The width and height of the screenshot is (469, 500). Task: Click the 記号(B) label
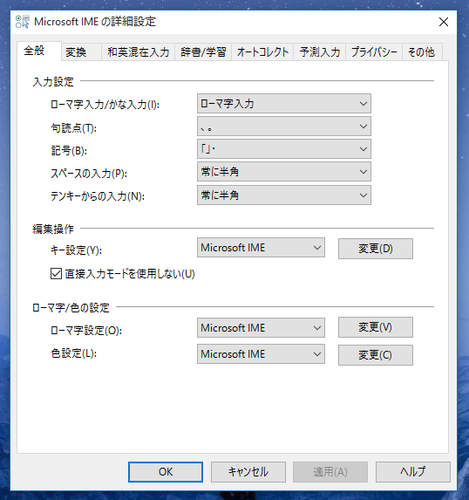69,151
